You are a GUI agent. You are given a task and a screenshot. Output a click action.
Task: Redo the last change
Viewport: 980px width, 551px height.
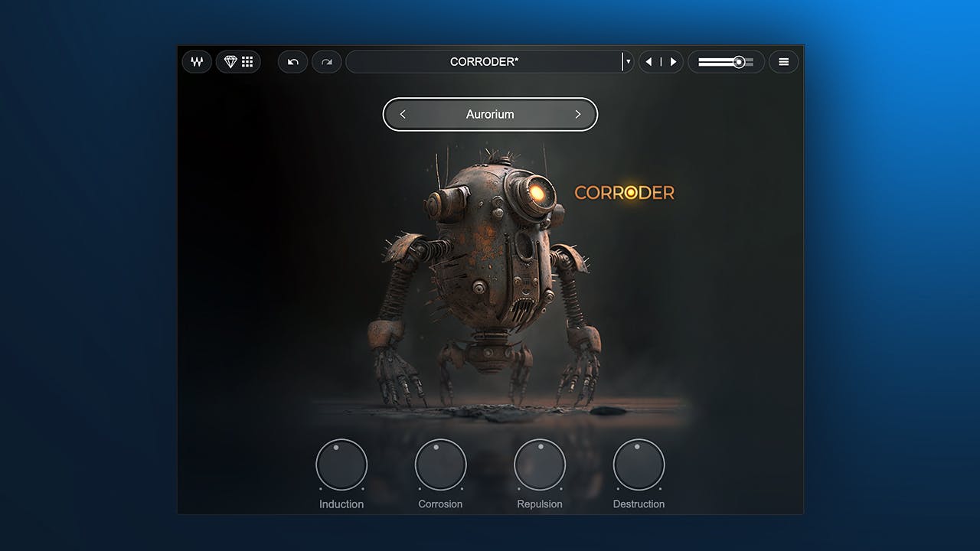[327, 62]
